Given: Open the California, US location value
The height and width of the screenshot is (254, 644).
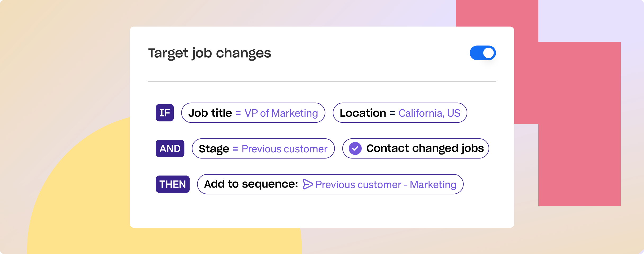Looking at the screenshot, I should coord(429,113).
